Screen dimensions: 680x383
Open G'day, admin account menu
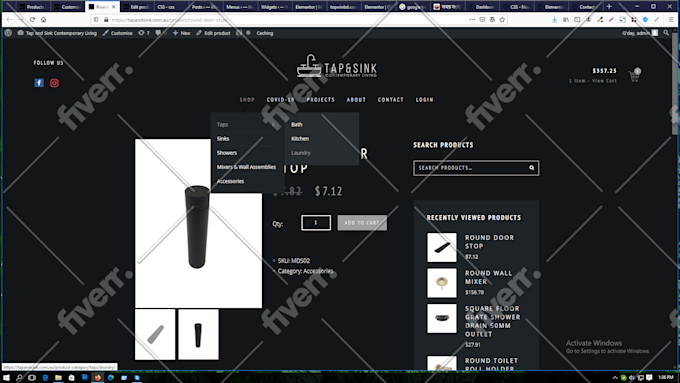coord(640,33)
